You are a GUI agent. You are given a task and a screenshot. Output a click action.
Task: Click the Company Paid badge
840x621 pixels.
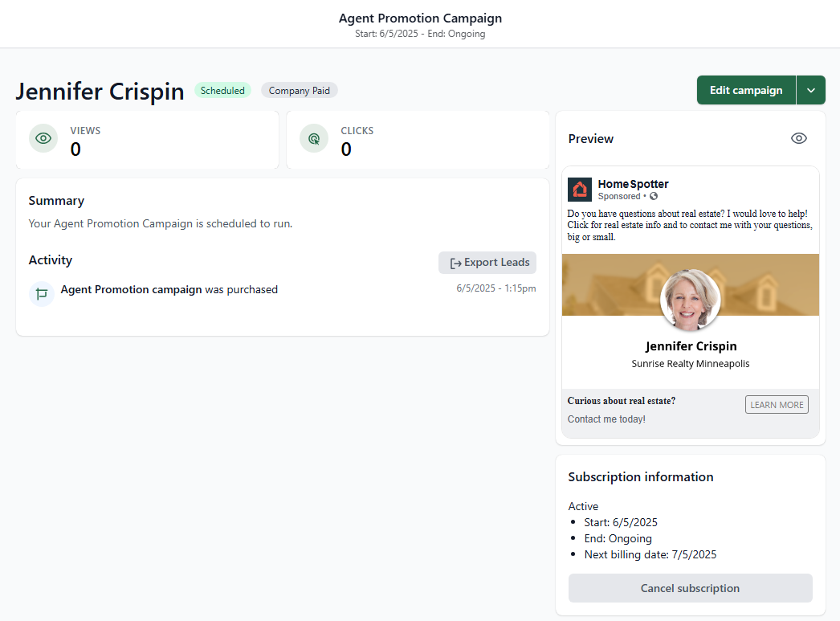[x=299, y=91]
